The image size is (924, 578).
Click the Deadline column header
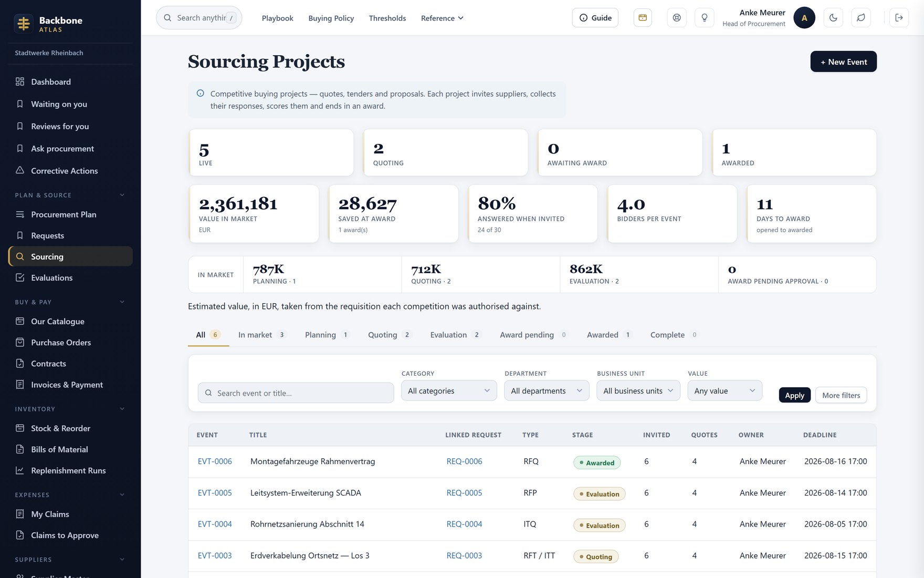(x=820, y=435)
